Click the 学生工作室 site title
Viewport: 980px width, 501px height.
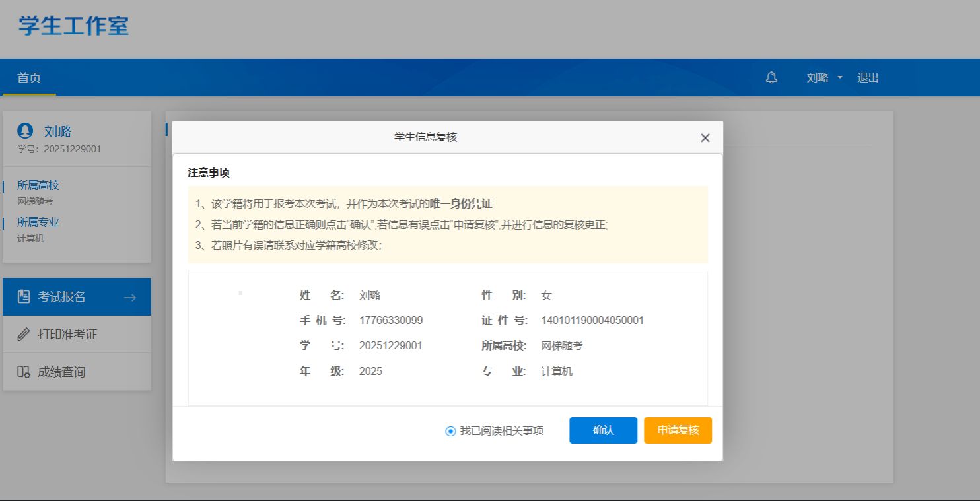tap(73, 26)
